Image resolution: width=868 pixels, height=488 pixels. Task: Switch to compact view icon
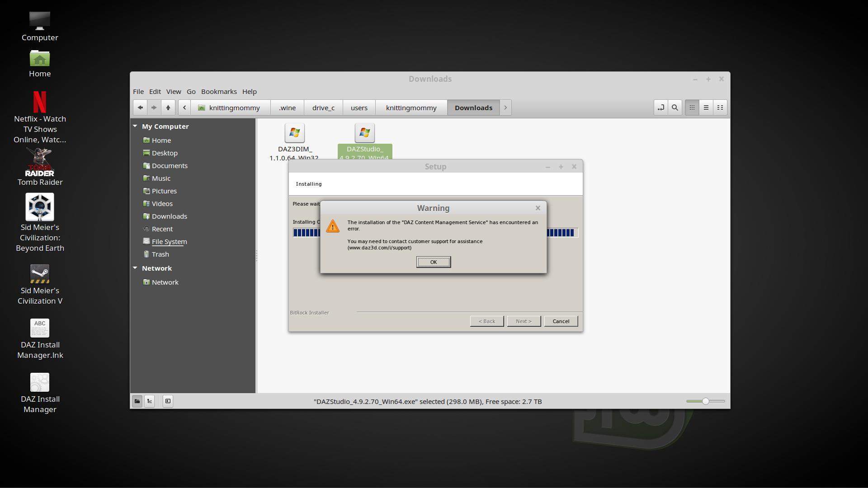720,108
